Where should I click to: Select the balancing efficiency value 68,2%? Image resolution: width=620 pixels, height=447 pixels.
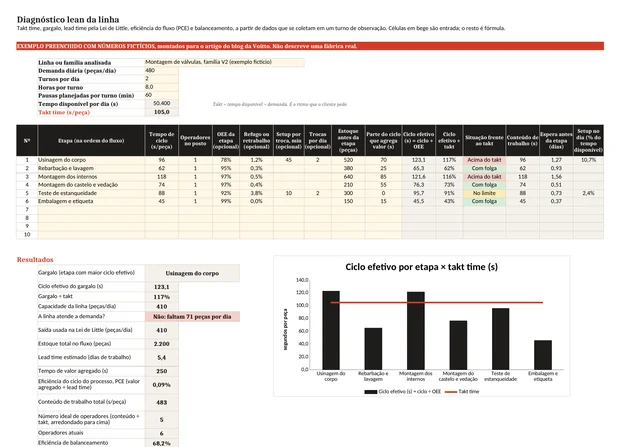(x=162, y=443)
